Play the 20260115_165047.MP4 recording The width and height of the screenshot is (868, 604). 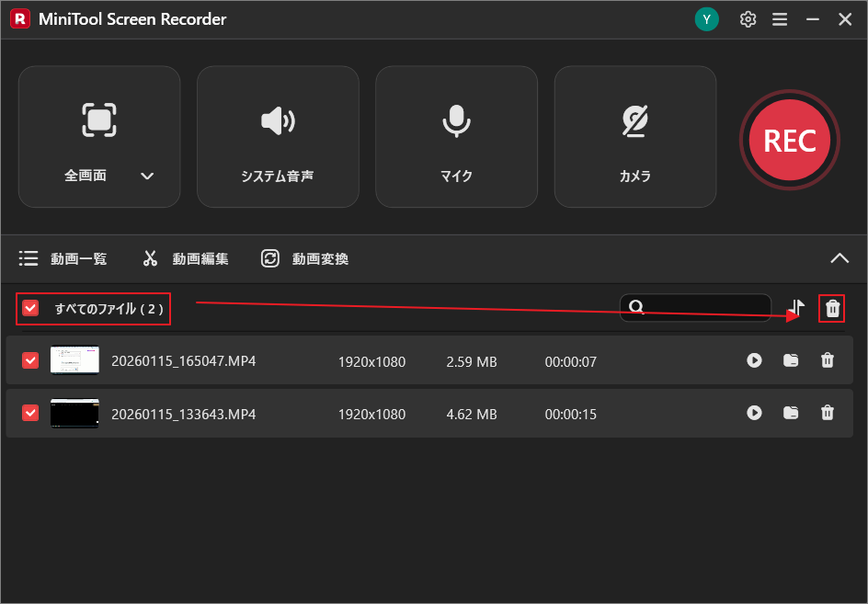(x=754, y=360)
